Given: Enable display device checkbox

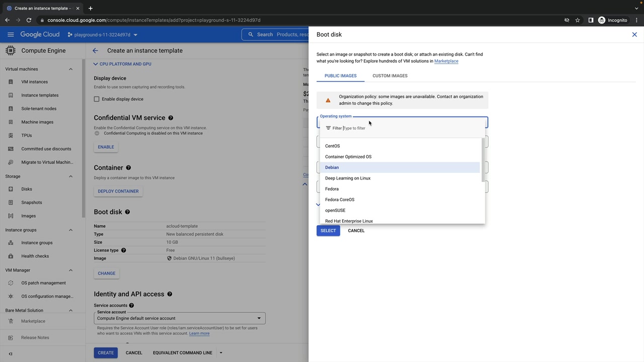Looking at the screenshot, I should click(x=97, y=99).
